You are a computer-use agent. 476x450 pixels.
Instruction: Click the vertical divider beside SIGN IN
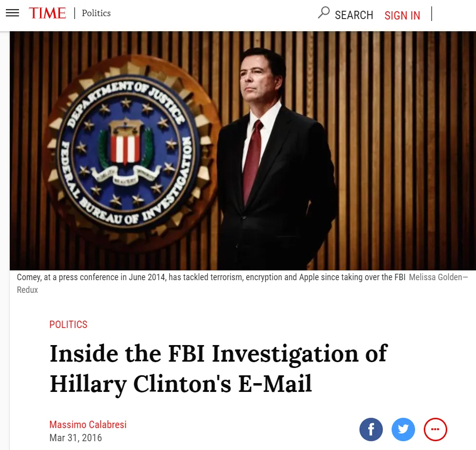(x=431, y=14)
